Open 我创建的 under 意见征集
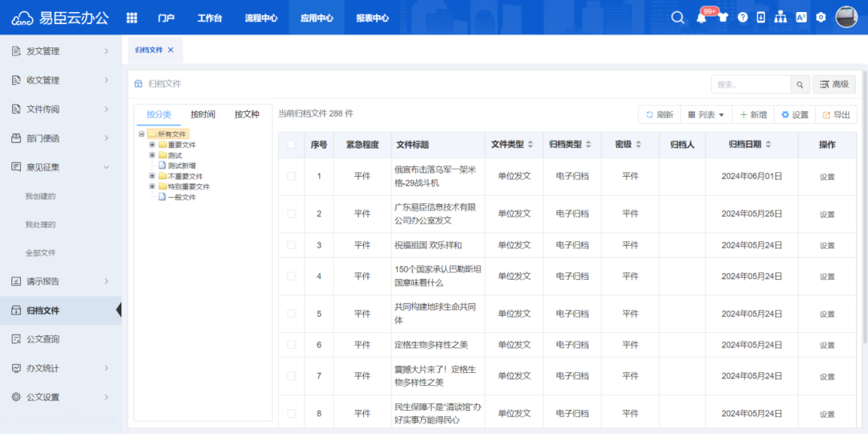The width and height of the screenshot is (868, 434). (40, 196)
